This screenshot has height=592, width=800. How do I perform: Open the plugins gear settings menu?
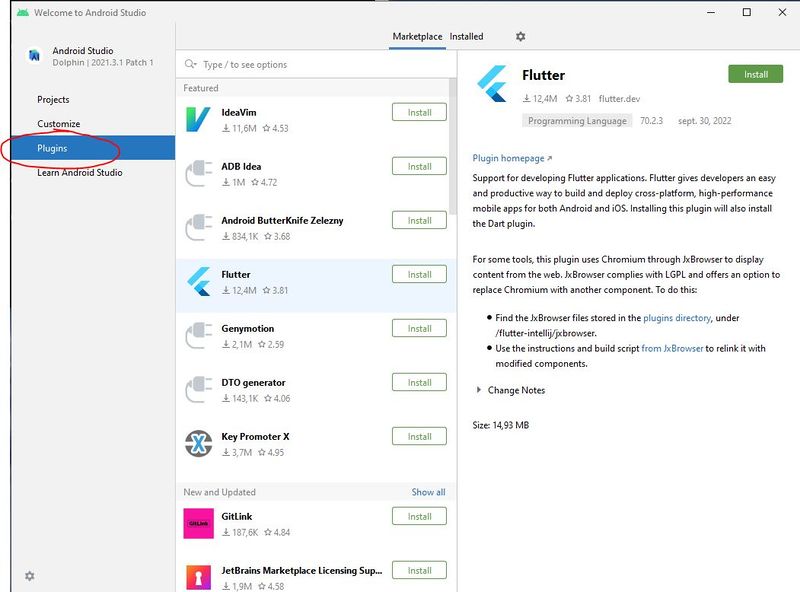520,37
